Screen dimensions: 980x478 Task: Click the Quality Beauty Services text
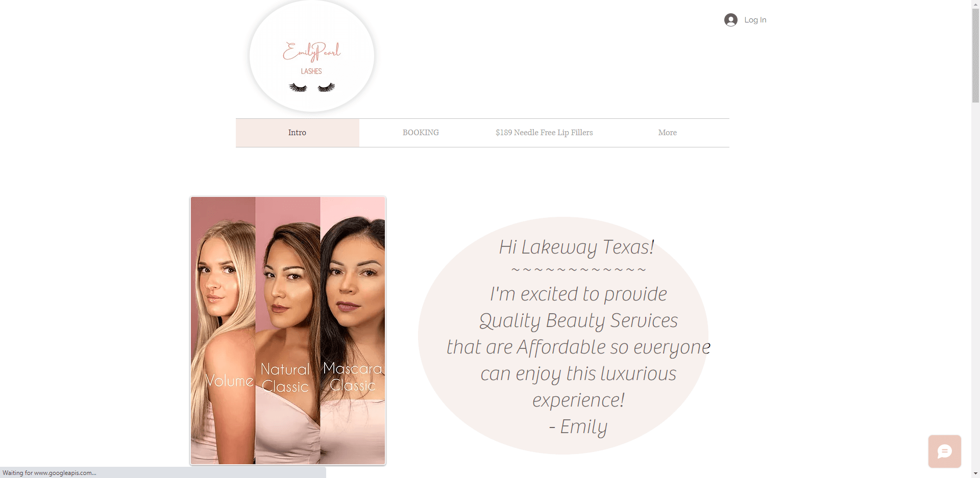point(578,321)
